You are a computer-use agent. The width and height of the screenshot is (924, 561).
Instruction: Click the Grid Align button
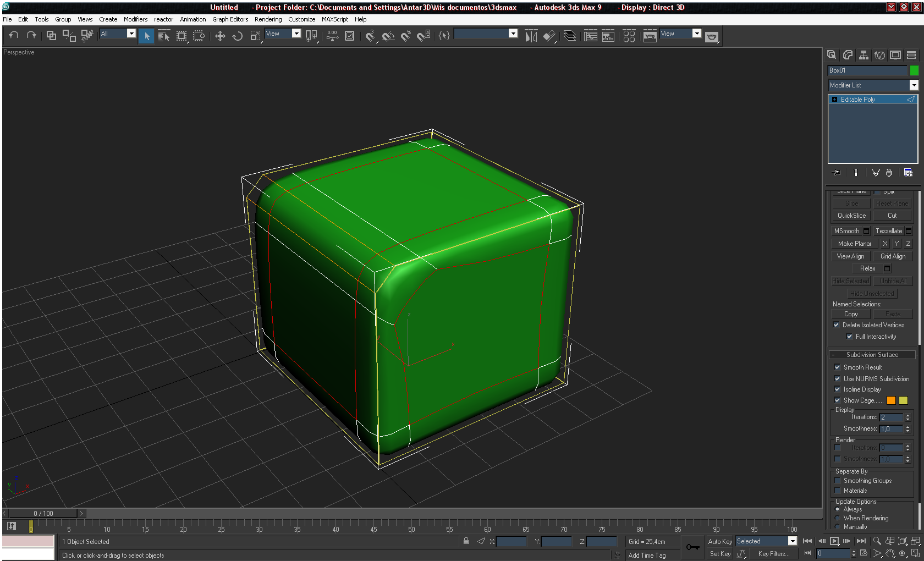tap(893, 256)
